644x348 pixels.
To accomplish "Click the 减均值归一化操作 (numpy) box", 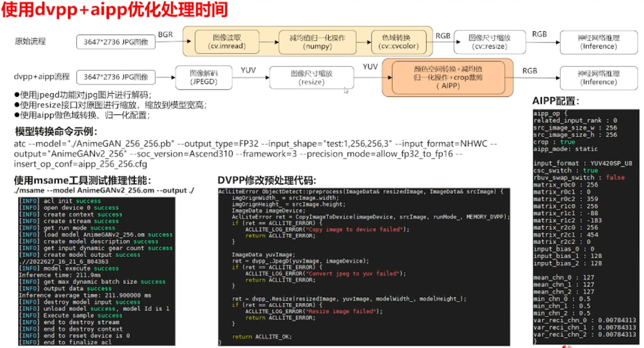I will (317, 42).
